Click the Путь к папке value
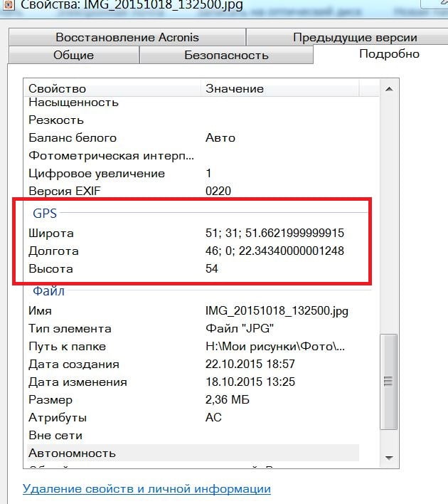Viewport: 448px width, 504px height. pyautogui.click(x=275, y=347)
